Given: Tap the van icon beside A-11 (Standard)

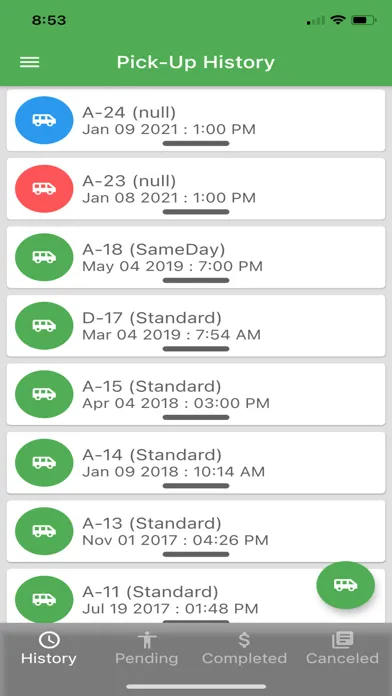Looking at the screenshot, I should tap(44, 599).
